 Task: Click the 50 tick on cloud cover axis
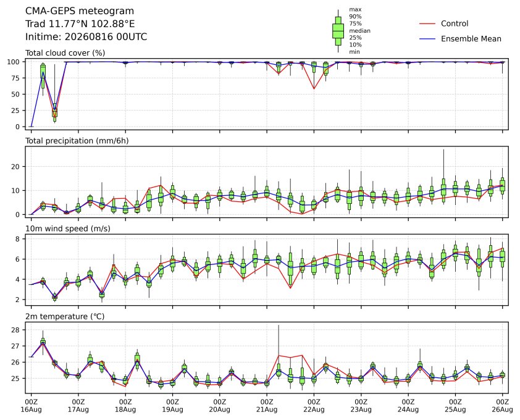tap(16, 94)
